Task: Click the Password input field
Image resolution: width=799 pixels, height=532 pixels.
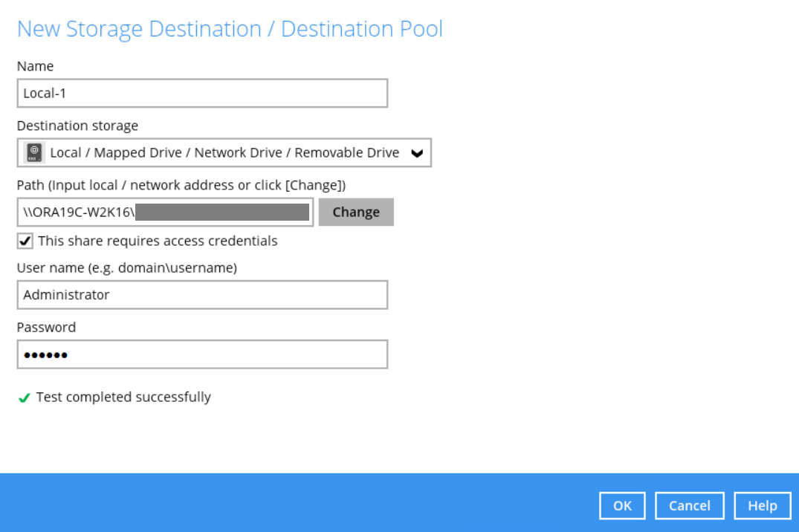Action: 202,355
